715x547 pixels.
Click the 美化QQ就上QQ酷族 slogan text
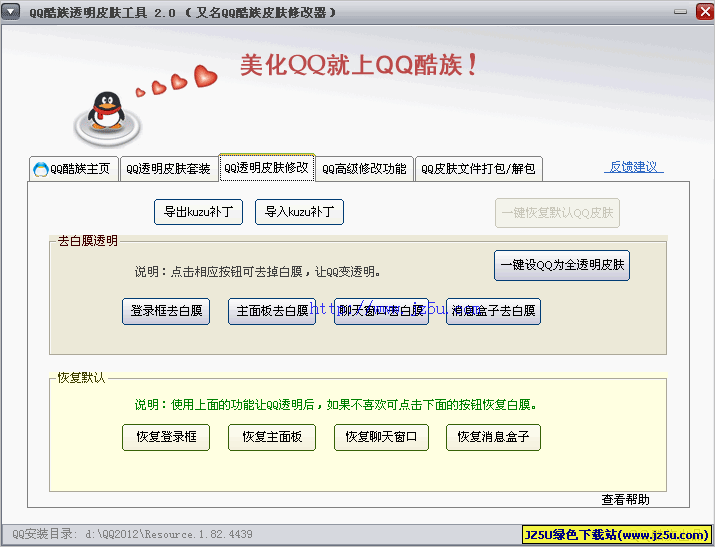[x=358, y=65]
